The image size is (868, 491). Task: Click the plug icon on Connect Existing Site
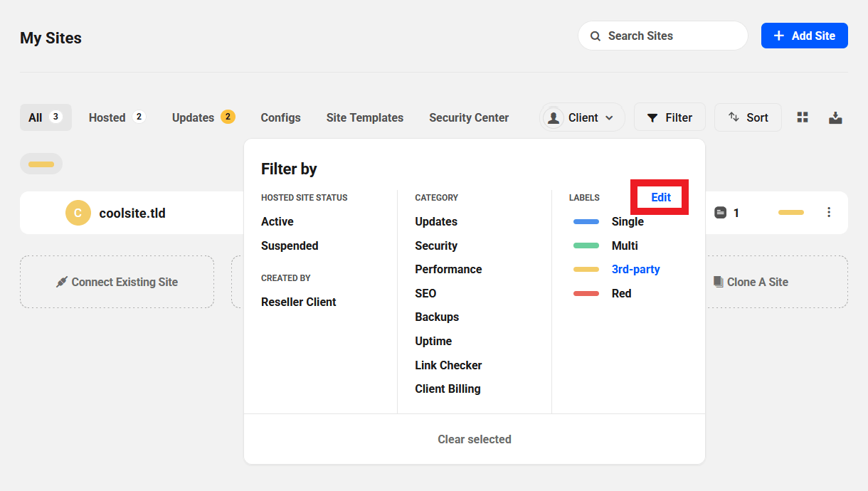pyautogui.click(x=62, y=282)
